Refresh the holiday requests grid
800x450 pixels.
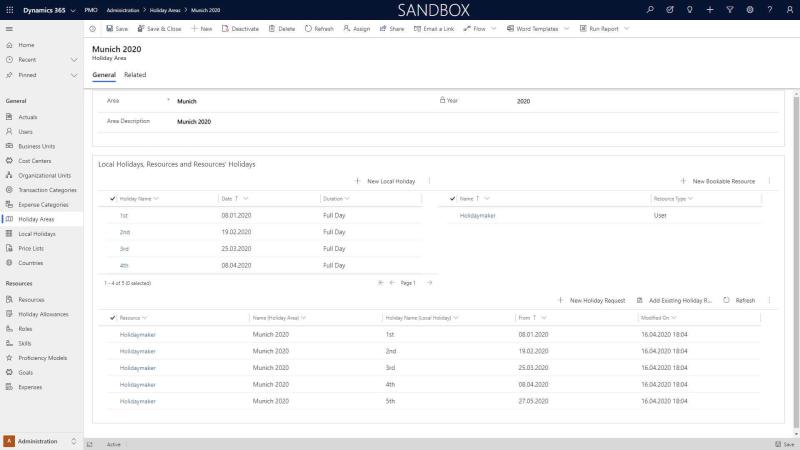coord(739,300)
